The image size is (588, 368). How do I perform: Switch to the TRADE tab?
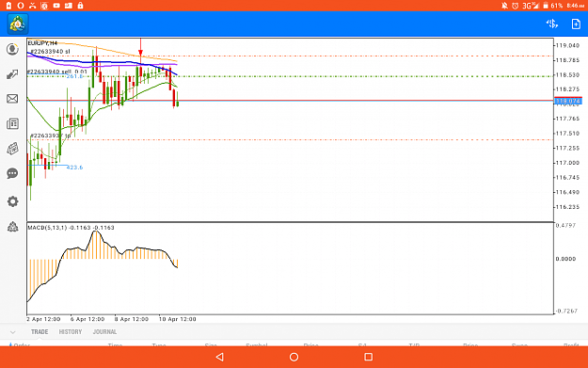pos(40,332)
